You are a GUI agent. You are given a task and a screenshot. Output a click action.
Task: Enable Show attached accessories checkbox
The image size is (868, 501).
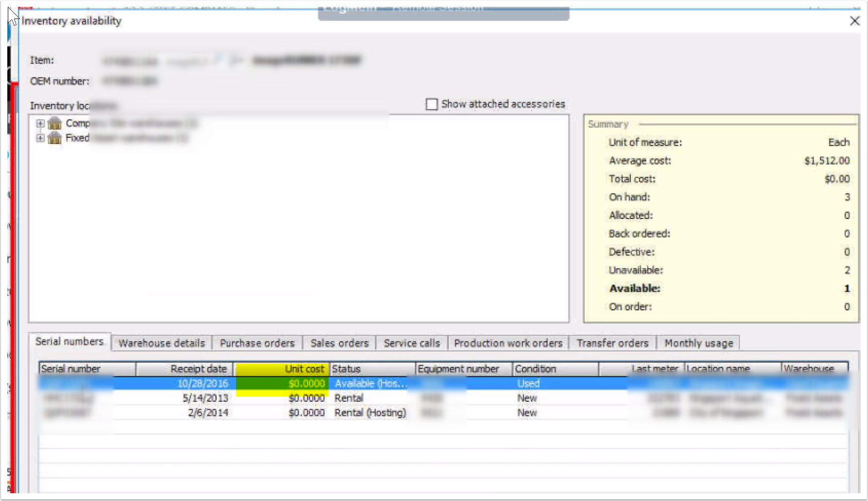point(431,104)
